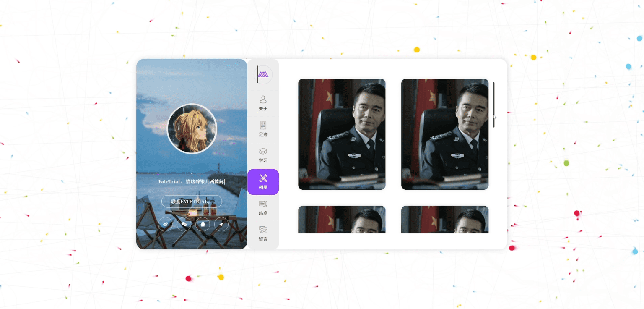Select the highlighted 相册 album tab
Viewport: 644px width, 309px height.
(x=263, y=182)
